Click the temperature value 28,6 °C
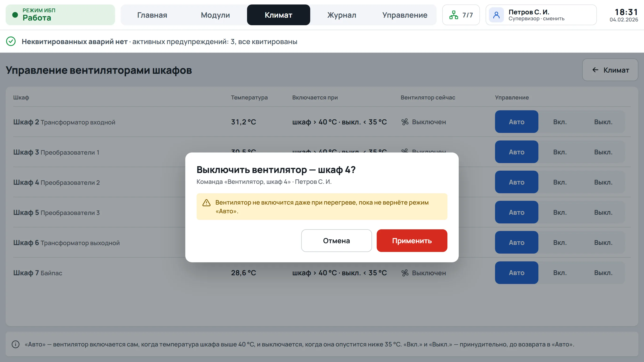Screen dimensions: 644x362 tap(244, 273)
